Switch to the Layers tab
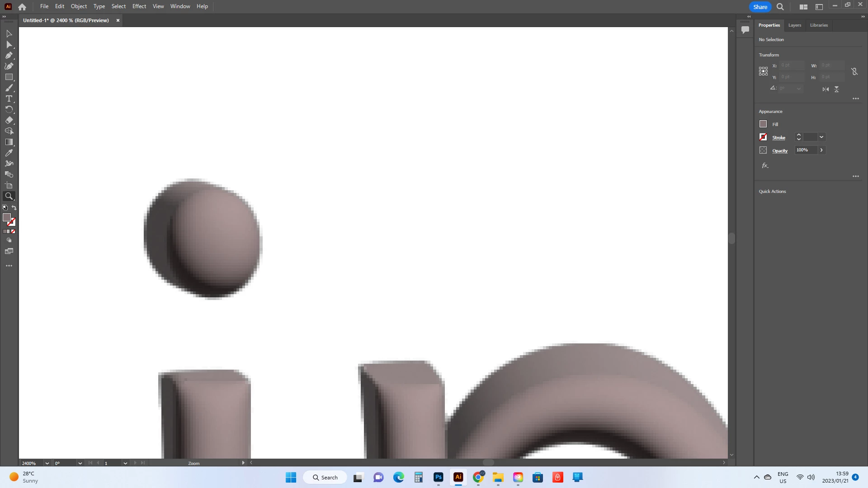868x488 pixels. pos(794,25)
